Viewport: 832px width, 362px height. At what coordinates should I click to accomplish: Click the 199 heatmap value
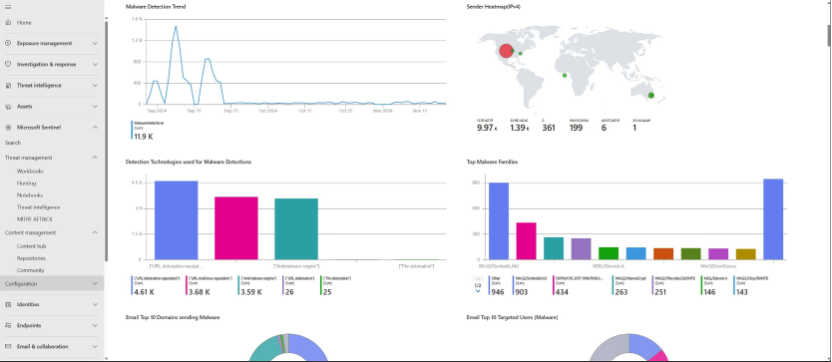pos(576,127)
